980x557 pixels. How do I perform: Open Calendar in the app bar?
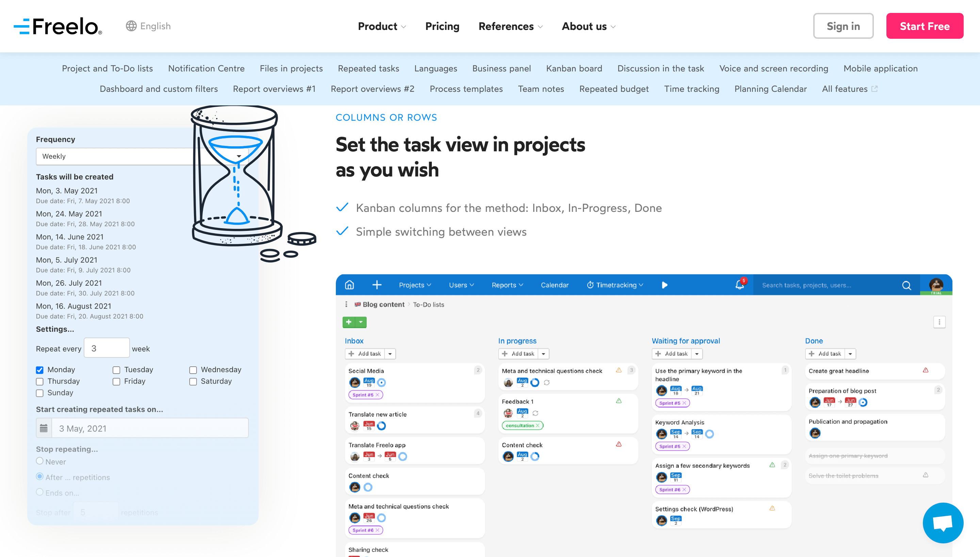pyautogui.click(x=554, y=285)
